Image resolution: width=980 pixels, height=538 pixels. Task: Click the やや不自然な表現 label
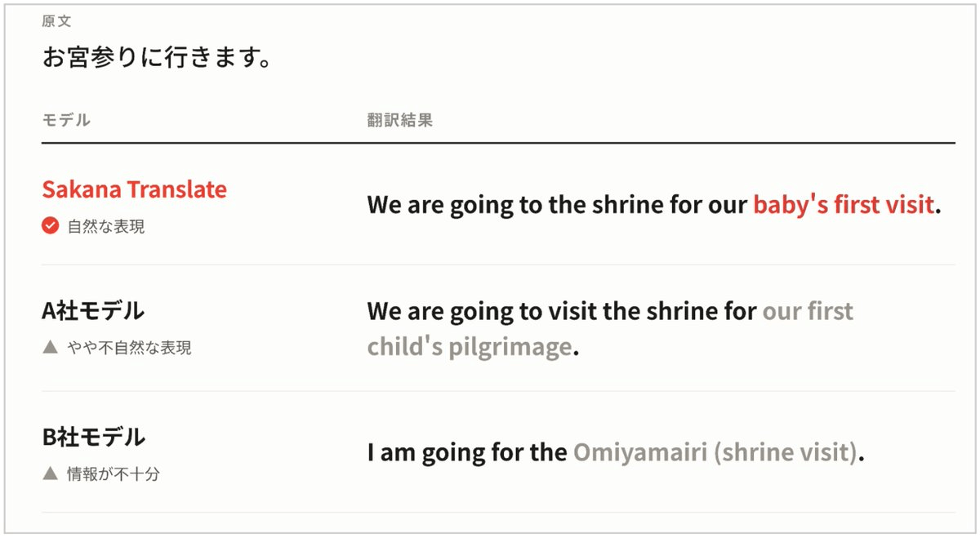pyautogui.click(x=129, y=348)
